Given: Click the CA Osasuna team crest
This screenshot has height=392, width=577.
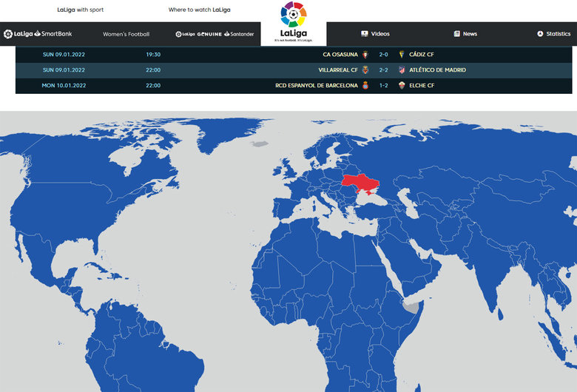Looking at the screenshot, I should click(x=365, y=55).
